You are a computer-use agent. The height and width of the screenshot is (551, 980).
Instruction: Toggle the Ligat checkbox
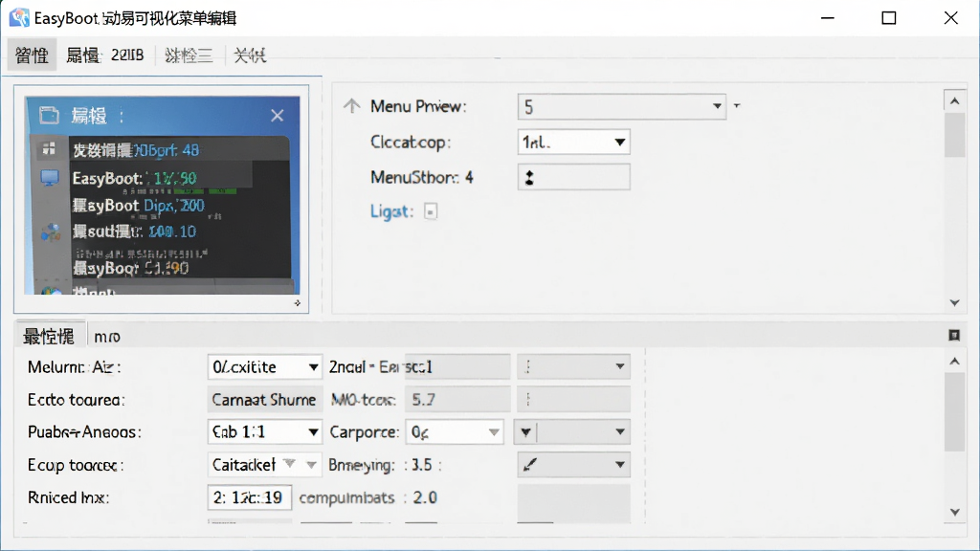431,211
